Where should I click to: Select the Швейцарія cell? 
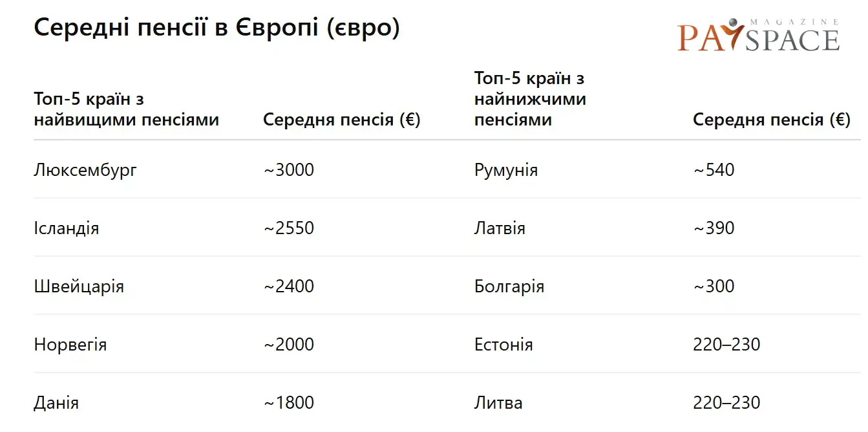pos(79,286)
